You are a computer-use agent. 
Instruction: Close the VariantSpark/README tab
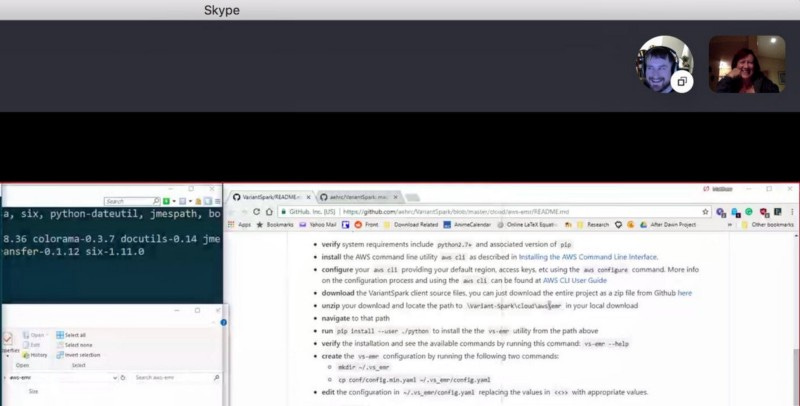[x=308, y=197]
